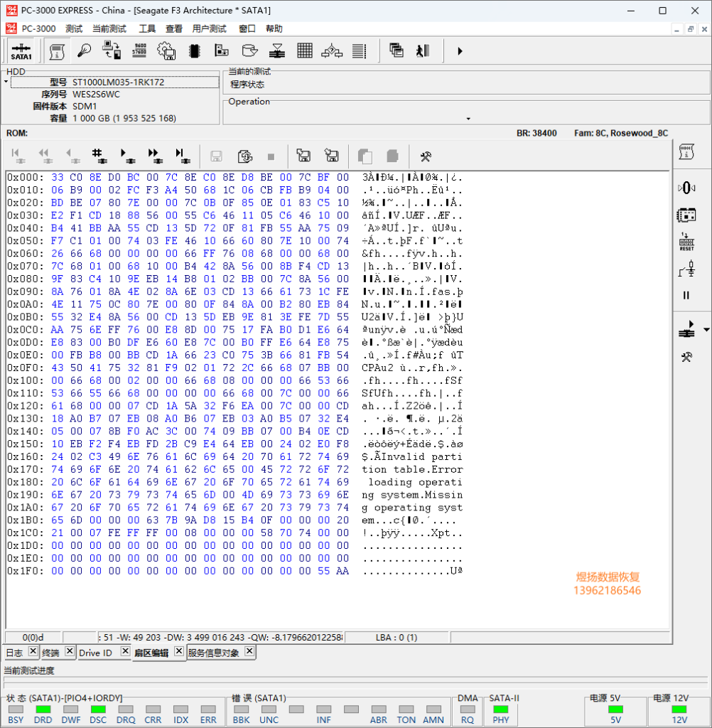Jump forward several sectors
712x728 pixels.
155,156
